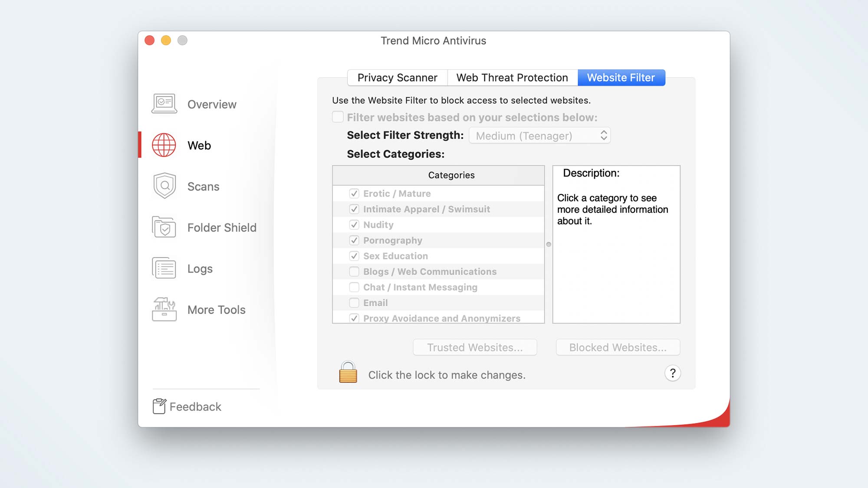The image size is (868, 488).
Task: Click the Folder Shield sidebar icon
Action: coord(163,227)
